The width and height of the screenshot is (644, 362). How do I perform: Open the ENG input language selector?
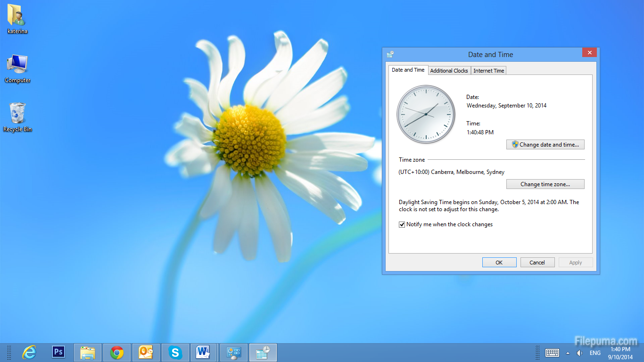click(595, 353)
